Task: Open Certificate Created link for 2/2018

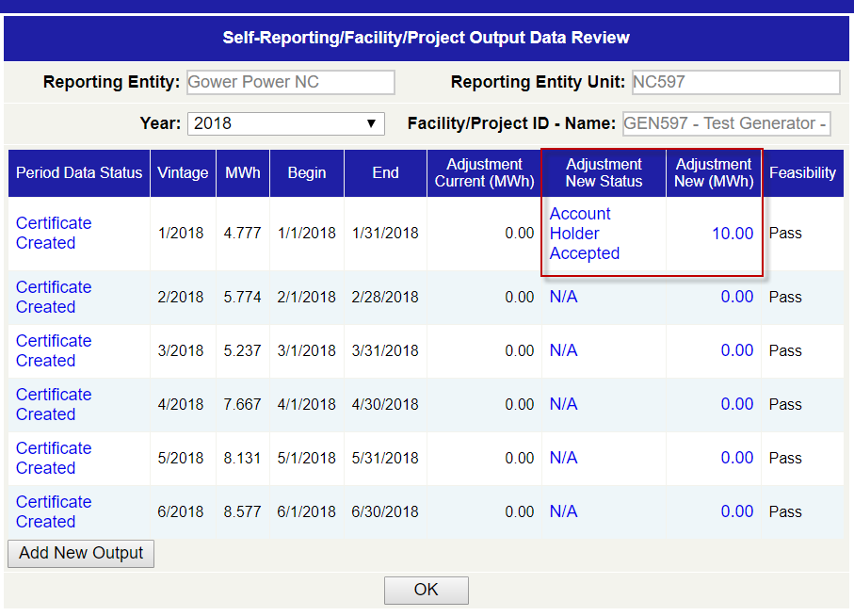Action: (54, 297)
